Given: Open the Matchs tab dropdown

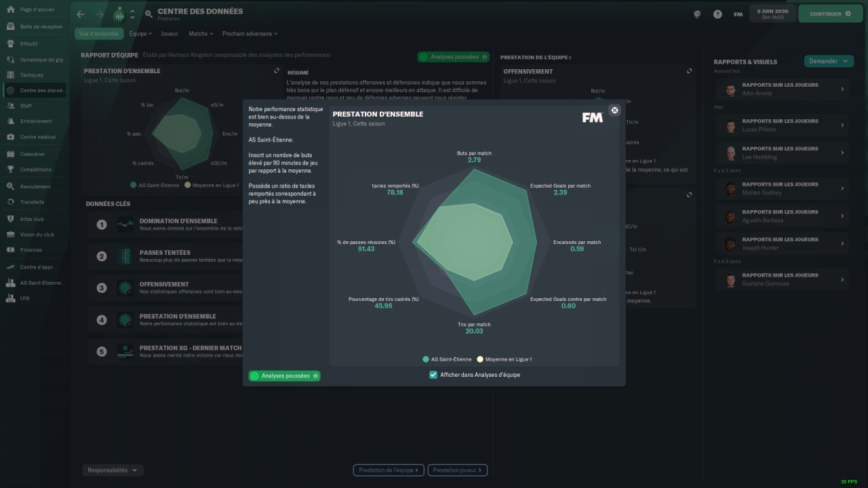Looking at the screenshot, I should click(x=201, y=33).
